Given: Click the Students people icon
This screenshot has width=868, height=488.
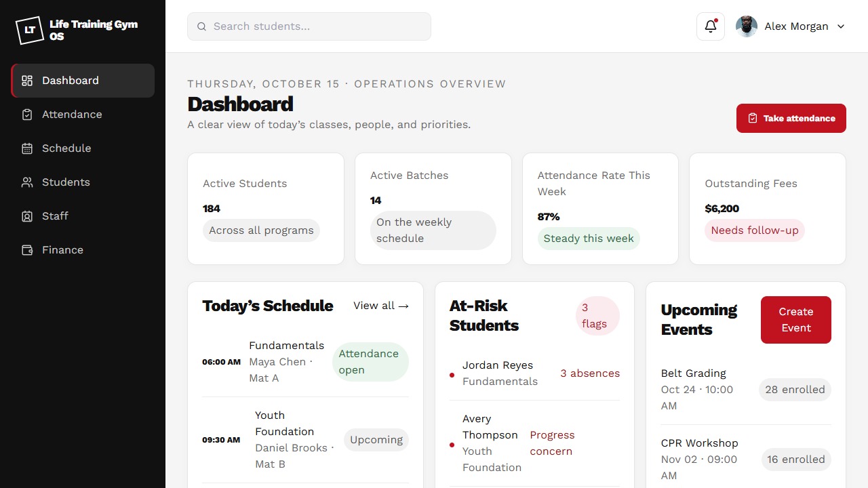Looking at the screenshot, I should 27,182.
